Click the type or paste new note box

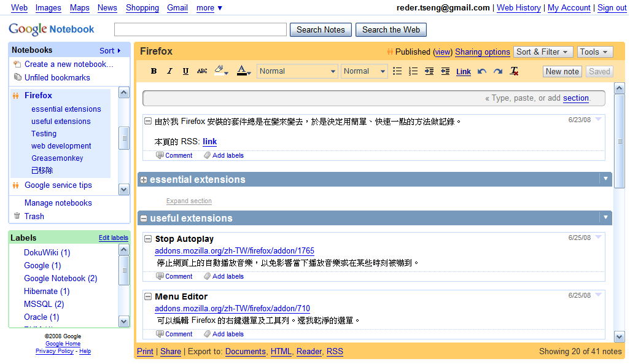click(x=374, y=98)
